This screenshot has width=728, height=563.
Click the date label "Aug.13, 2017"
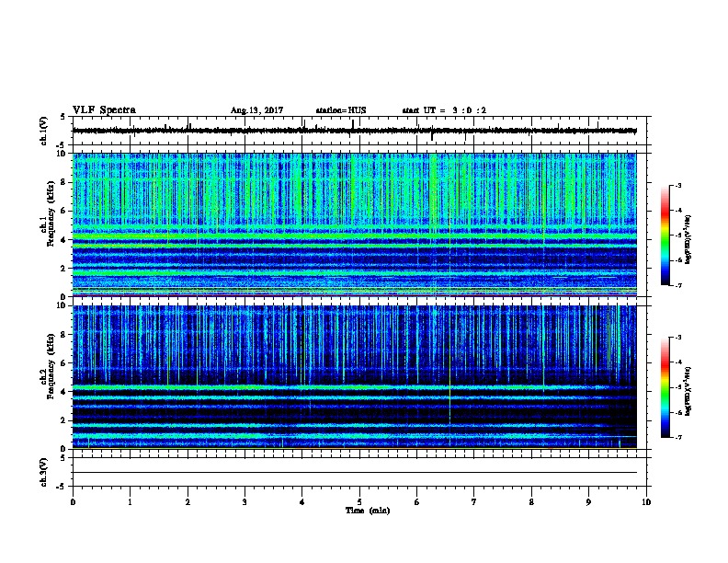[x=256, y=110]
